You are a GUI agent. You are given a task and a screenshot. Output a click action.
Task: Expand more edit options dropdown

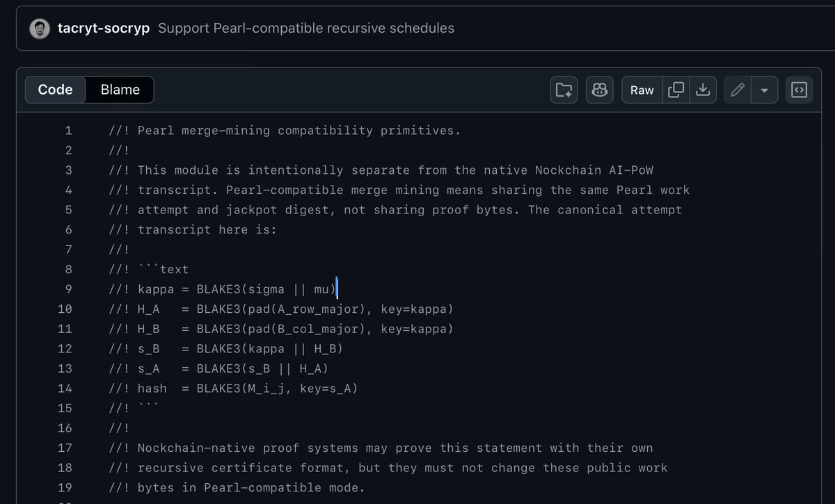765,90
